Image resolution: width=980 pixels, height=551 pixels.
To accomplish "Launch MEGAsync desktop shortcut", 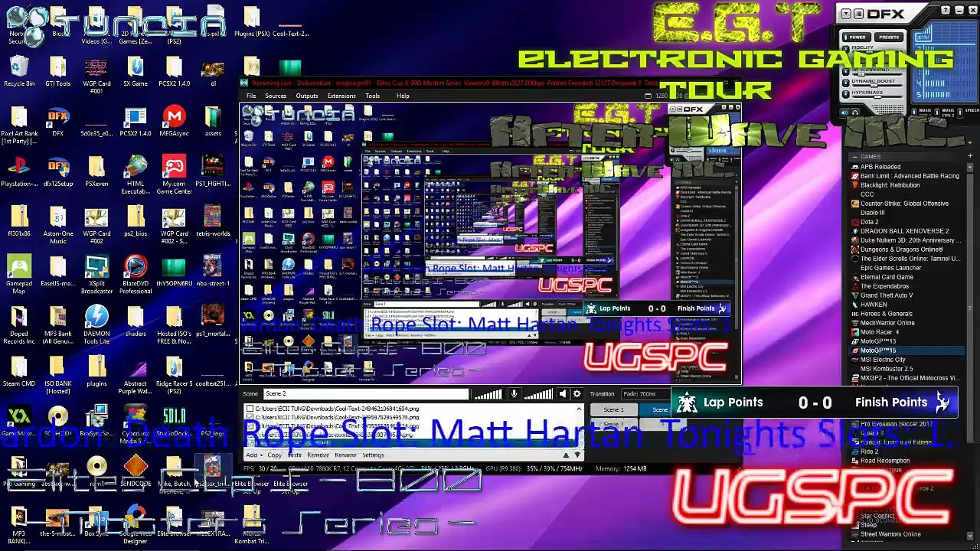I will pyautogui.click(x=175, y=122).
